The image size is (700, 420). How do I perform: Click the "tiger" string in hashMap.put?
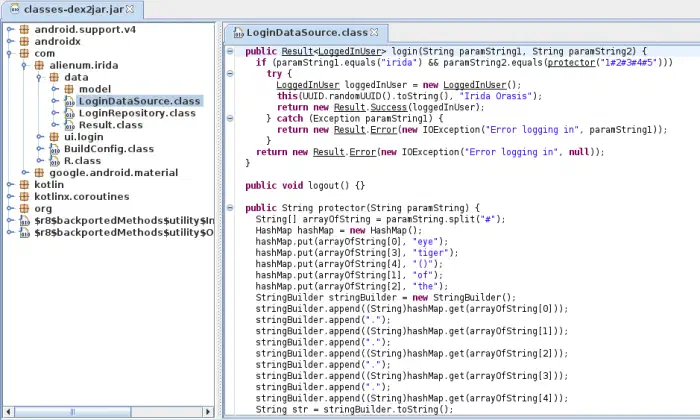(433, 253)
